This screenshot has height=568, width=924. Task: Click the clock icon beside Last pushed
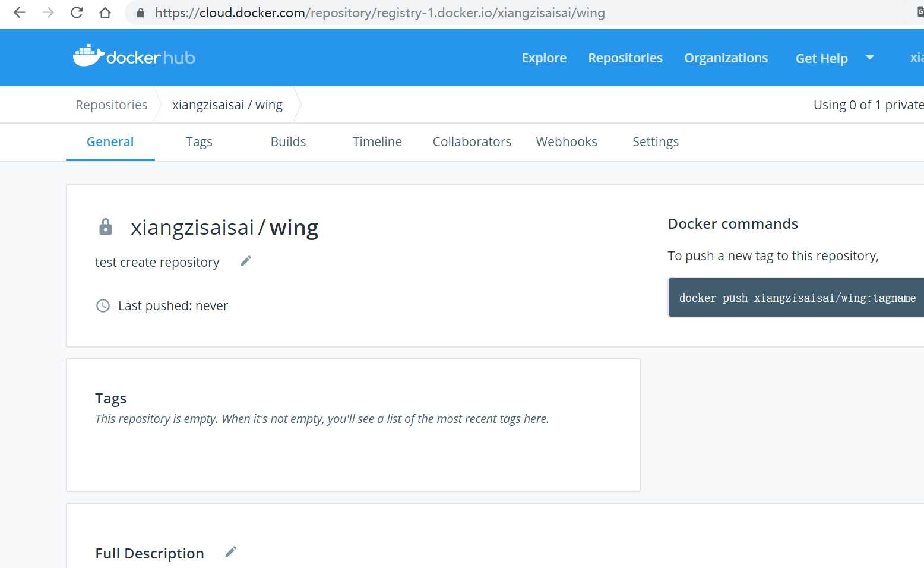103,305
